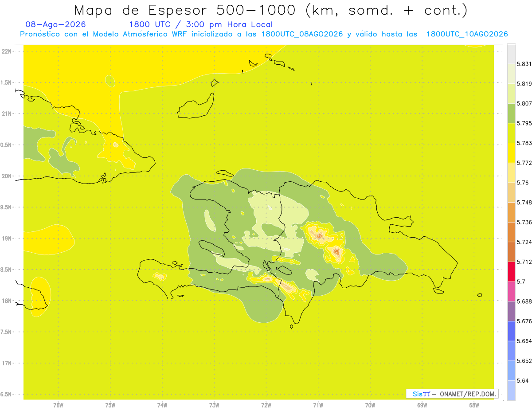Image resolution: width=532 pixels, height=411 pixels.
Task: Click the '74W' longitude label
Action: pyautogui.click(x=162, y=405)
